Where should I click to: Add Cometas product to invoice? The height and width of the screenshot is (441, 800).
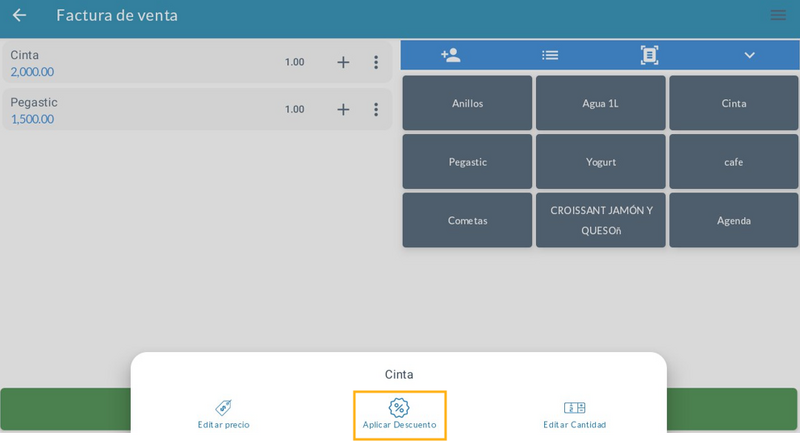(x=467, y=220)
